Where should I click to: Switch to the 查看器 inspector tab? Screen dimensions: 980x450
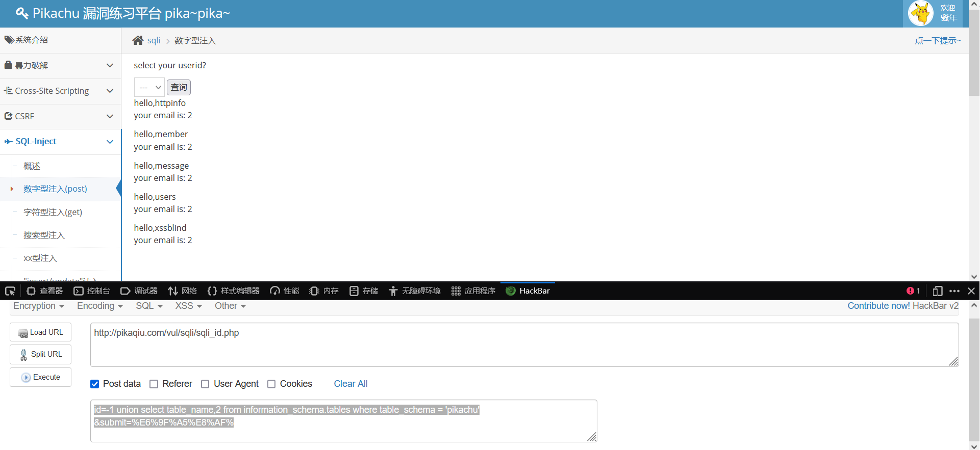pyautogui.click(x=45, y=291)
